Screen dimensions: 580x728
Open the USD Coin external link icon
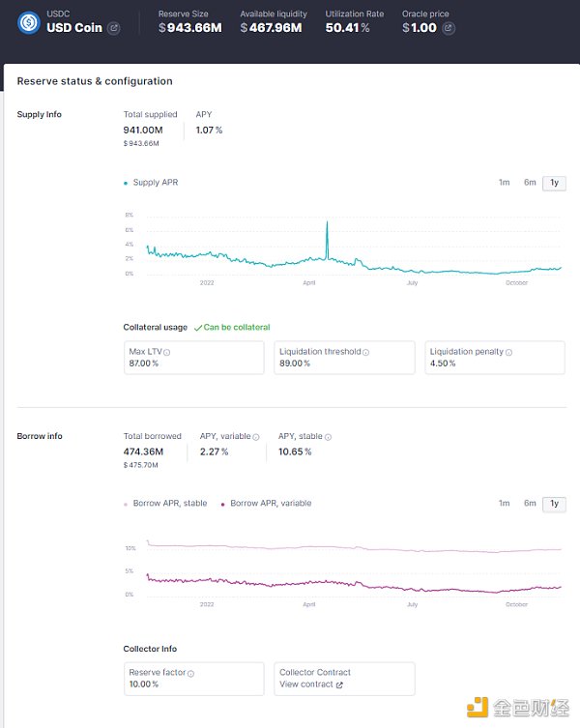tap(113, 28)
